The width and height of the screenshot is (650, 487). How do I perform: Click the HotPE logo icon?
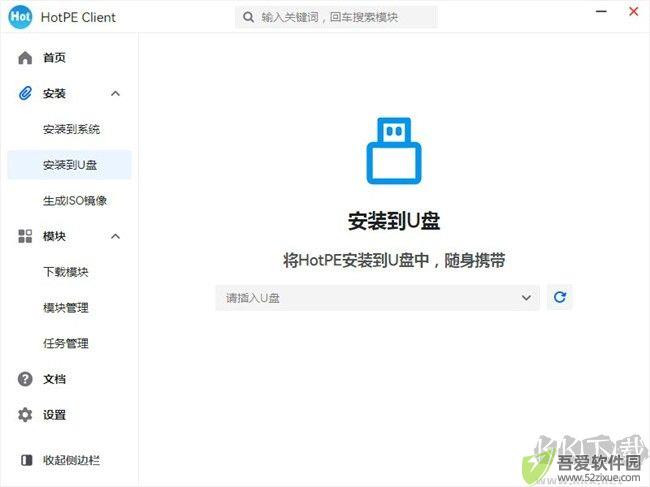[x=20, y=17]
